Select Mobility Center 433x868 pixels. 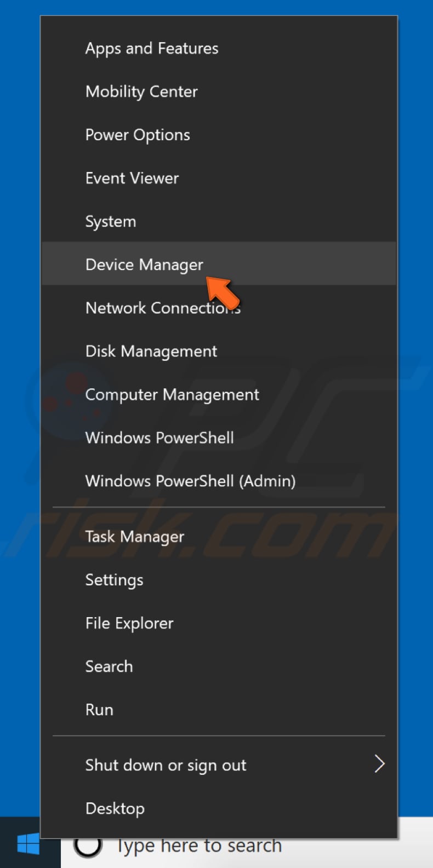tap(141, 91)
